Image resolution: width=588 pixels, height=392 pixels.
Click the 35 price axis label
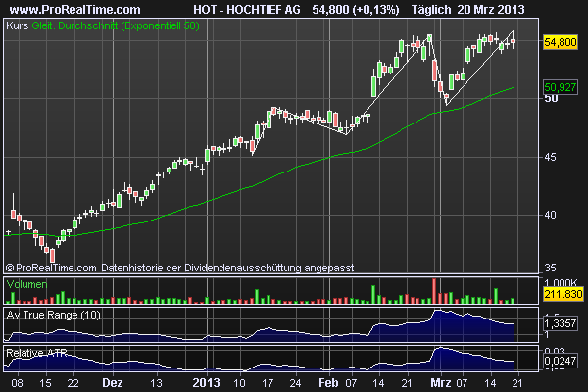[x=550, y=268]
